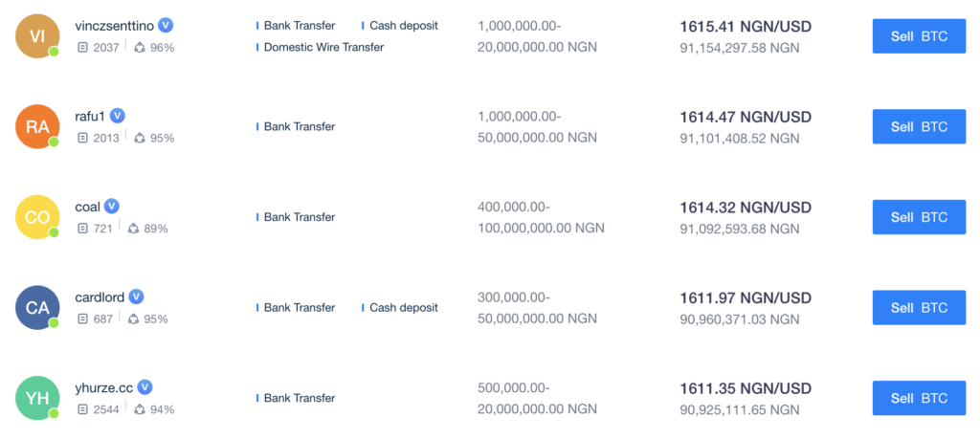Sell BTC to yhurze.cc
Viewport: 980px width, 439px height.
pyautogui.click(x=919, y=398)
